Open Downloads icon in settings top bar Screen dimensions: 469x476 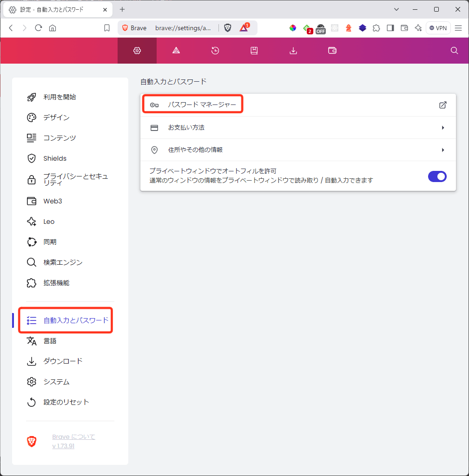tap(293, 51)
